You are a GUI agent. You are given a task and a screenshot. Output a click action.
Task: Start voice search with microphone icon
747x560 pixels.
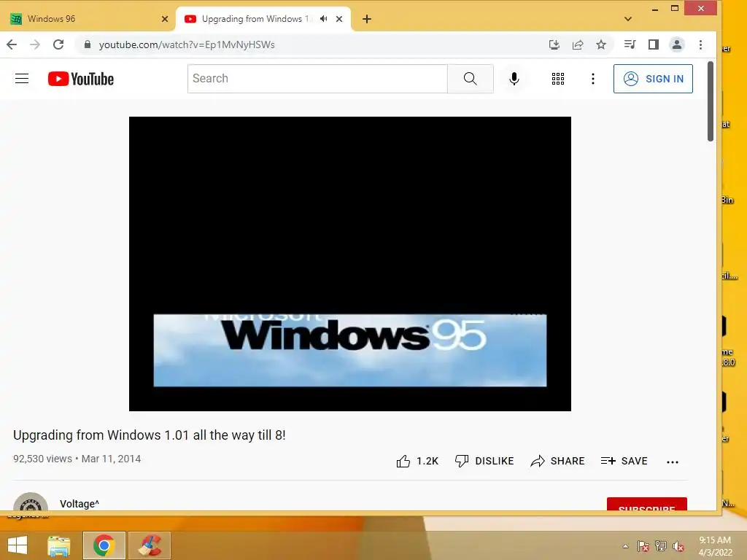pyautogui.click(x=514, y=79)
